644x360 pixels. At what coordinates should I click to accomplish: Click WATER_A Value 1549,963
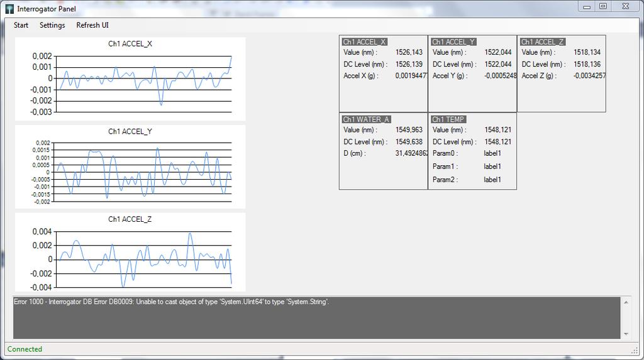pos(409,129)
